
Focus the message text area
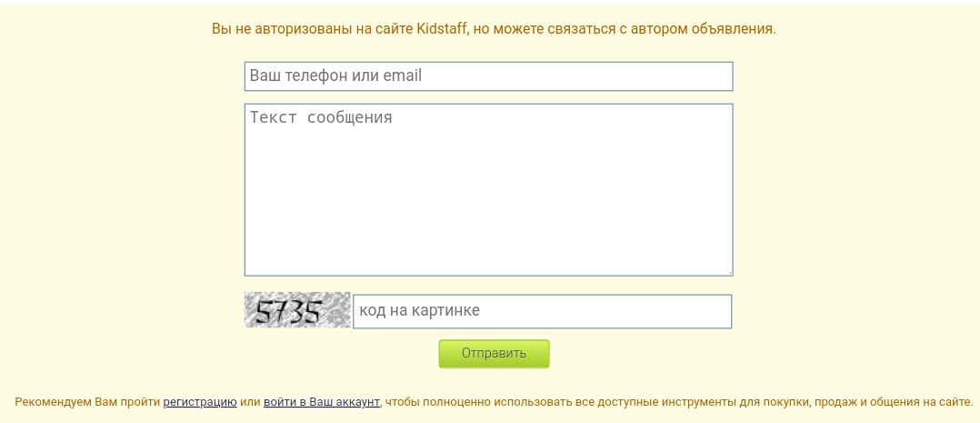tap(488, 189)
